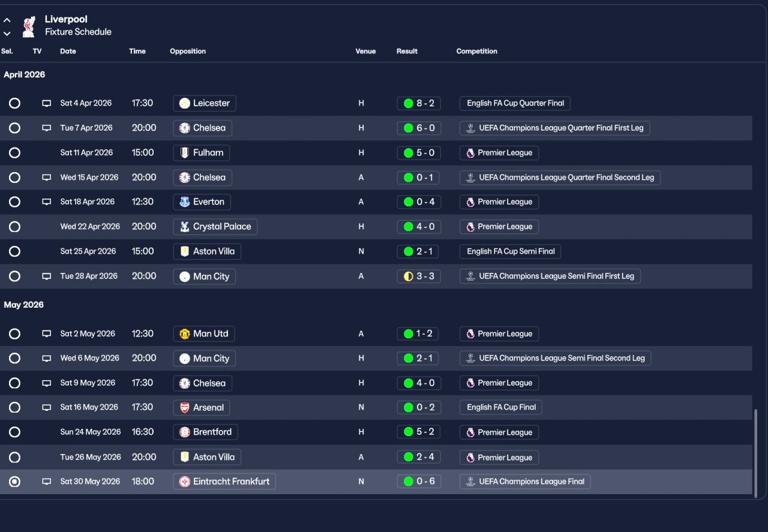Click the TV icon for Arsenal match
This screenshot has width=768, height=532.
[x=46, y=407]
